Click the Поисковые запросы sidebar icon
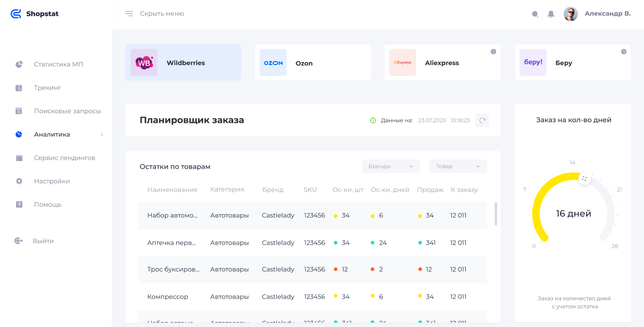The height and width of the screenshot is (327, 644). 18,110
